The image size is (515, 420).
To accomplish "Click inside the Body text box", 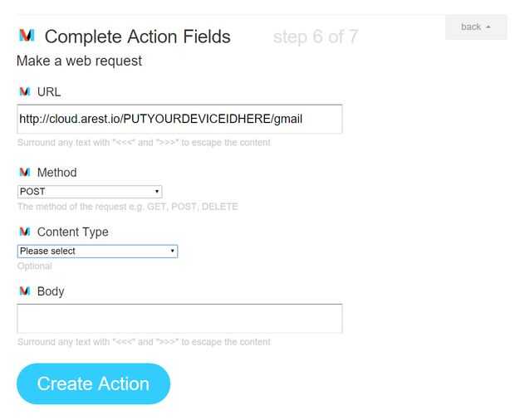I will coord(179,319).
